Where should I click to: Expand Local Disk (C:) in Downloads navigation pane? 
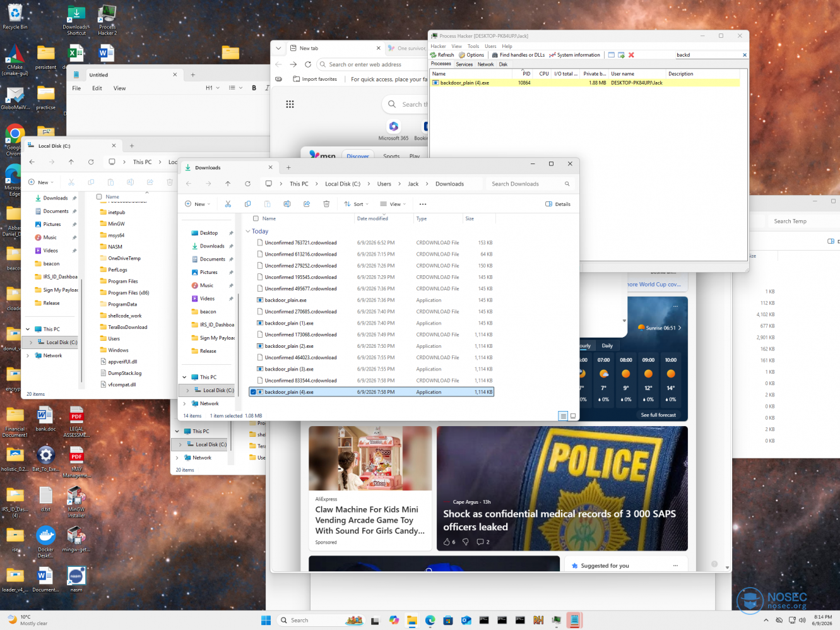[187, 390]
